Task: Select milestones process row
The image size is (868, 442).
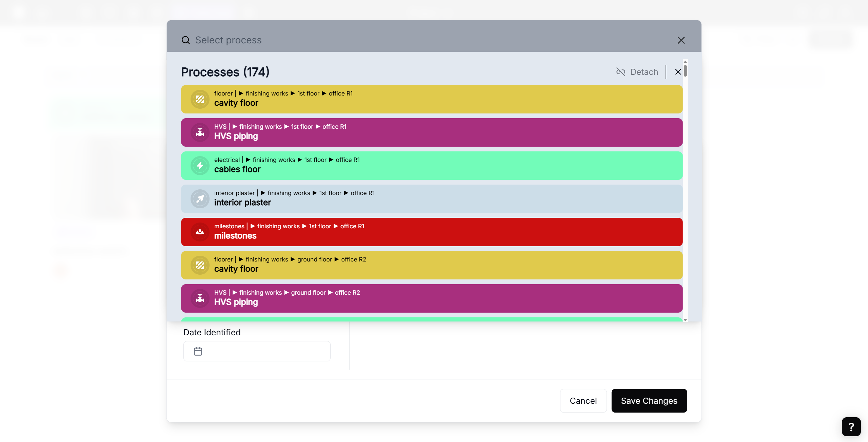Action: (431, 232)
